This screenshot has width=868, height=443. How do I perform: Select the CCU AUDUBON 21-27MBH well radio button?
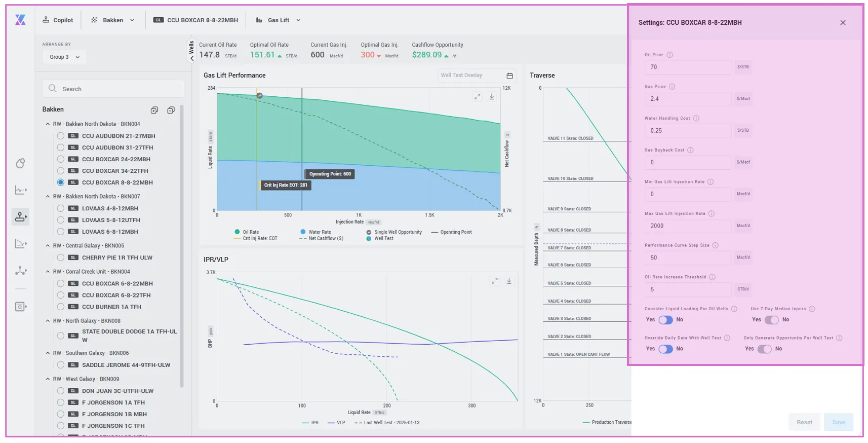[61, 136]
